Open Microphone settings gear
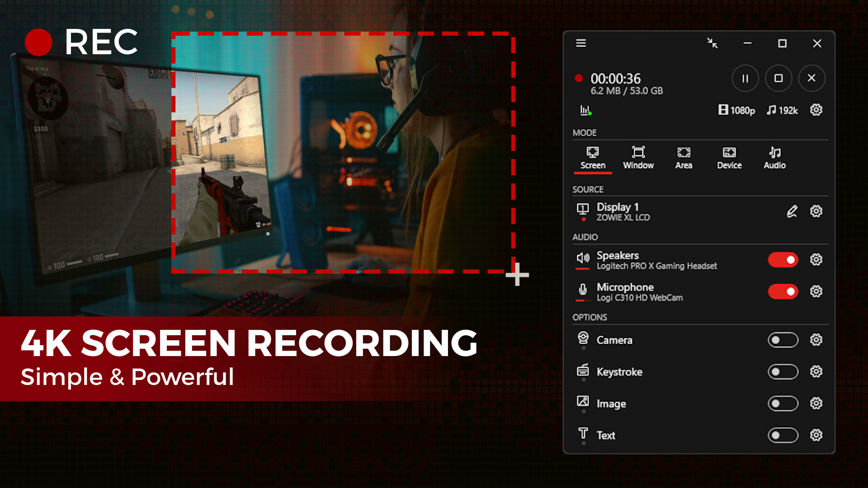The width and height of the screenshot is (868, 488). (x=815, y=291)
